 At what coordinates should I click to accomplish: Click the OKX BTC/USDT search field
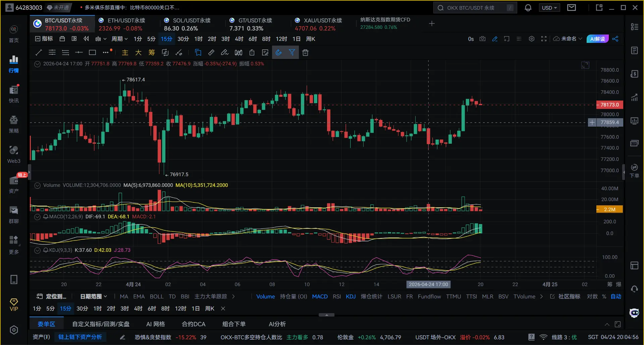[475, 8]
